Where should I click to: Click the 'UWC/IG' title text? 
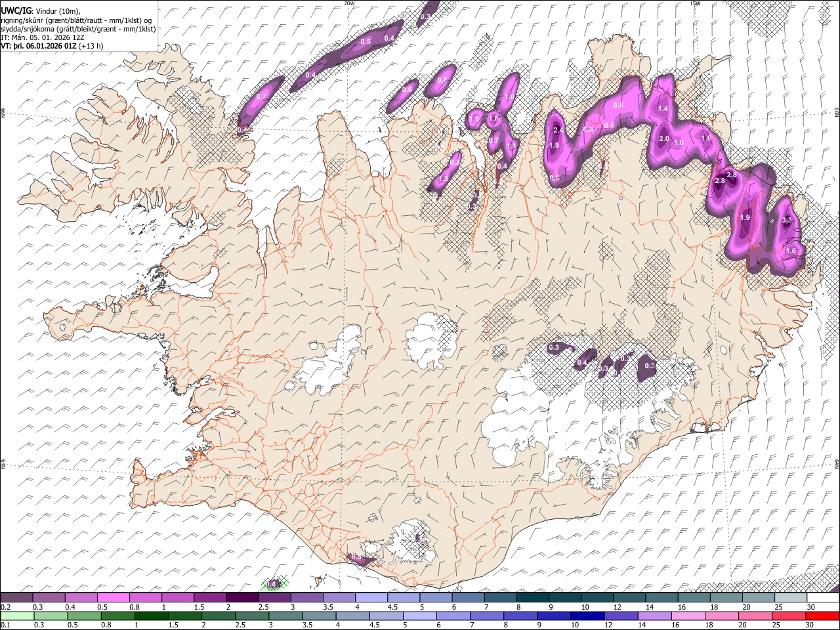coord(15,10)
